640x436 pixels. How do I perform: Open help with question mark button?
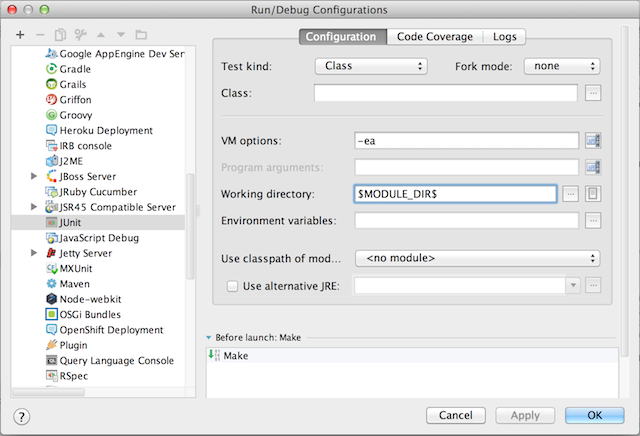pyautogui.click(x=22, y=417)
